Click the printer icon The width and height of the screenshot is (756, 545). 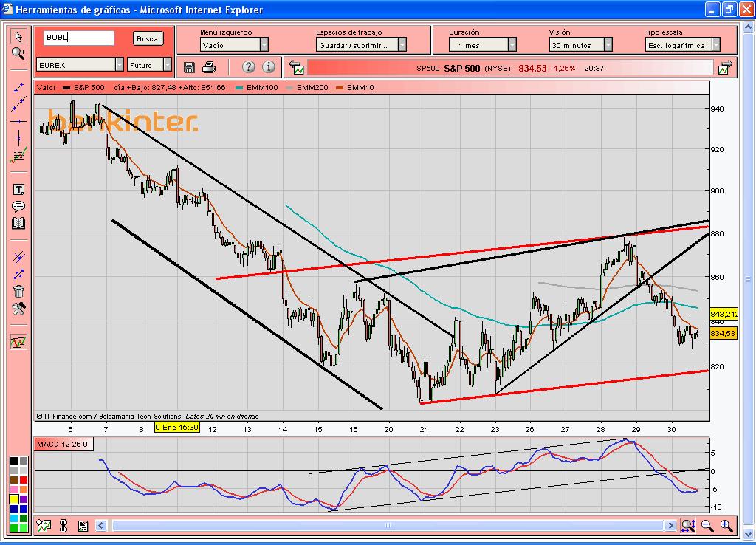(209, 67)
